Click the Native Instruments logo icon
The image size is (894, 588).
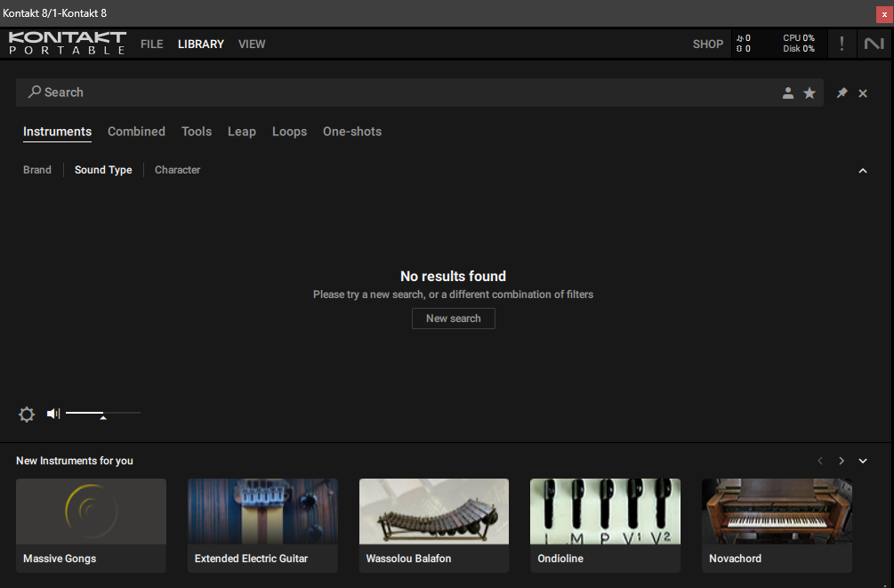tap(874, 44)
